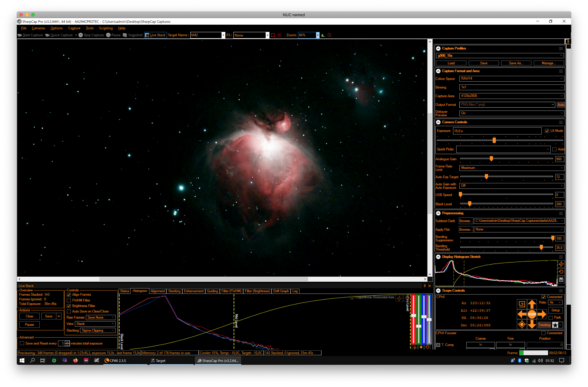Screen dimensions: 588x387
Task: Enable the FWHM Filter checkbox
Action: pyautogui.click(x=69, y=301)
